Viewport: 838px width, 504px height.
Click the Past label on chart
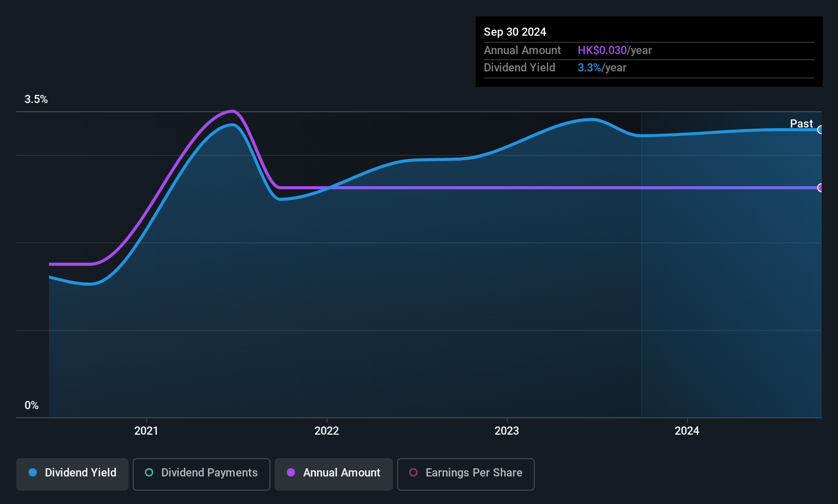click(801, 123)
